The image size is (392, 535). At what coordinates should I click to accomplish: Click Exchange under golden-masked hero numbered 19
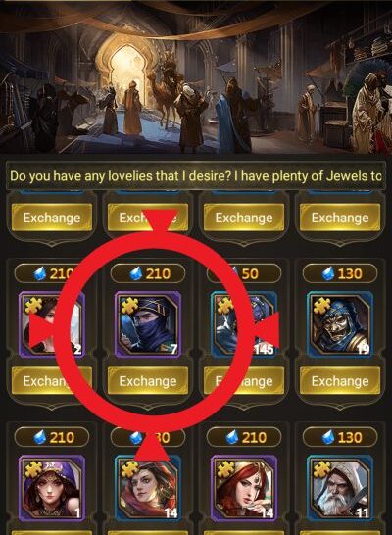[x=340, y=381]
